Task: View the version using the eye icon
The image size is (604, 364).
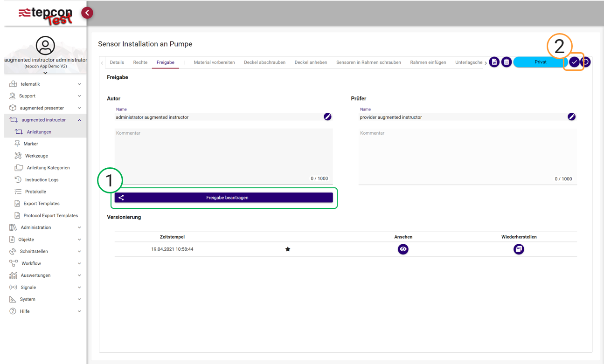Action: pyautogui.click(x=403, y=249)
